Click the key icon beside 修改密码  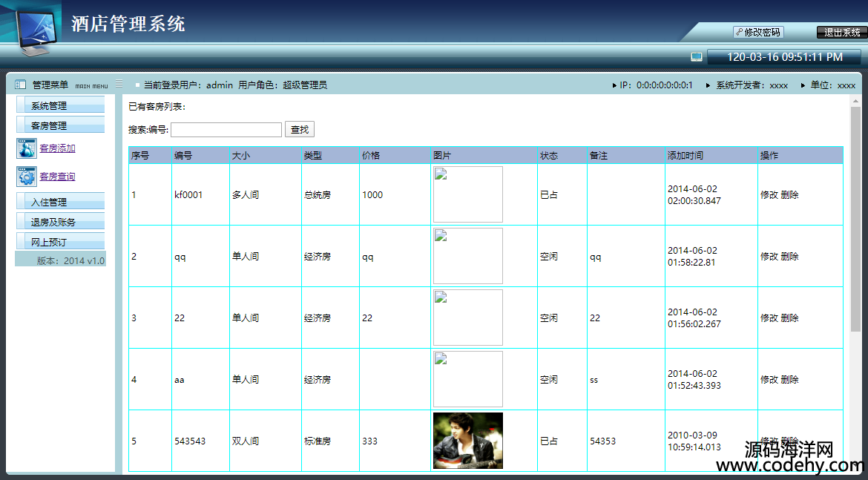pyautogui.click(x=739, y=32)
